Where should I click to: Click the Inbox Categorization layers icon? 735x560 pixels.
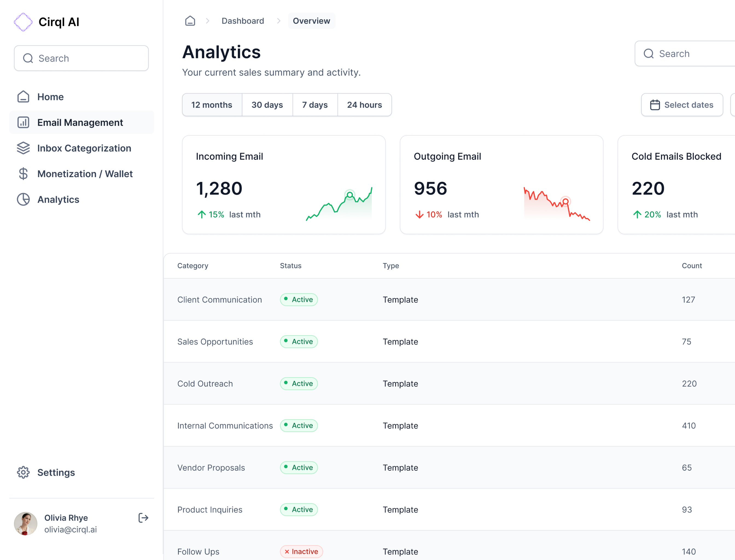[x=23, y=148]
